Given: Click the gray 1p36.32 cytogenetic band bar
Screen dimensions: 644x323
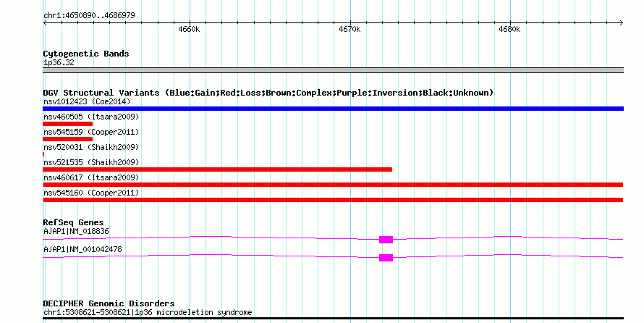Looking at the screenshot, I should 333,70.
